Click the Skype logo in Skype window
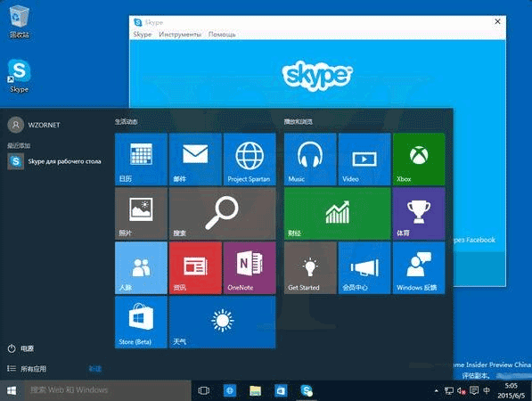 [317, 76]
